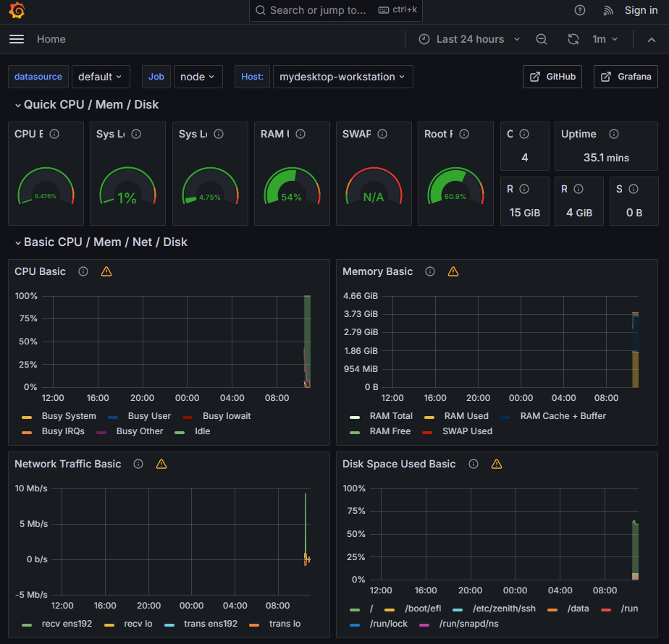Click the Uptime panel info icon
This screenshot has height=644, width=669.
click(614, 134)
